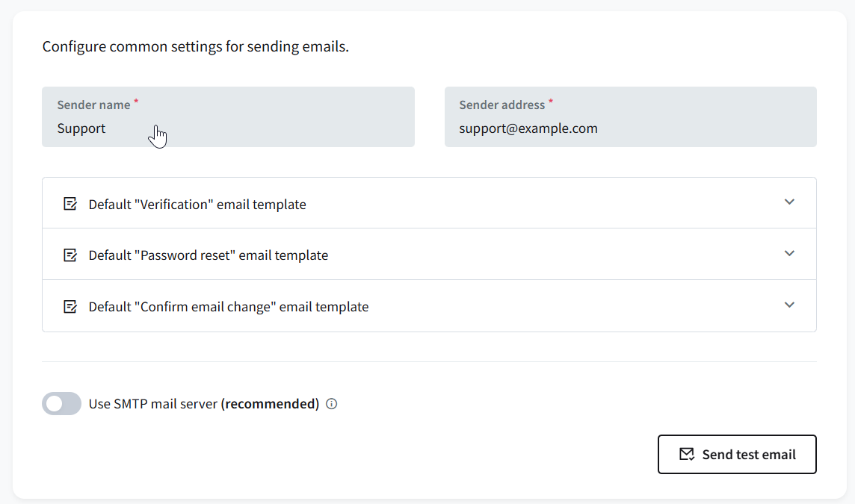This screenshot has width=855, height=504.
Task: Click the "Sender name" field label
Action: click(x=93, y=105)
